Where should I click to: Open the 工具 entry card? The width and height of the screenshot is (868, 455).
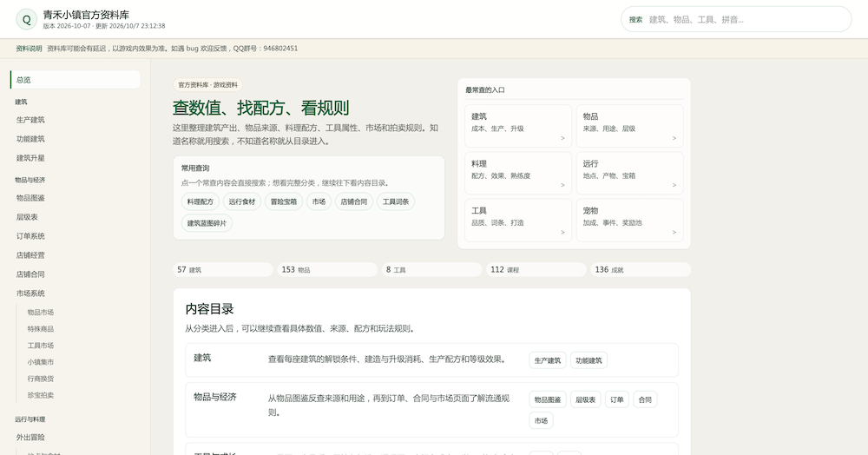click(x=518, y=221)
